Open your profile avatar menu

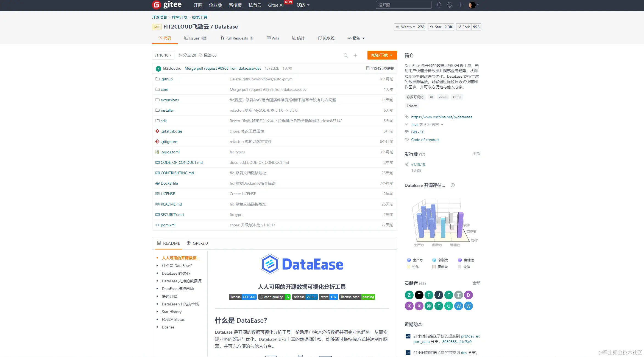473,5
